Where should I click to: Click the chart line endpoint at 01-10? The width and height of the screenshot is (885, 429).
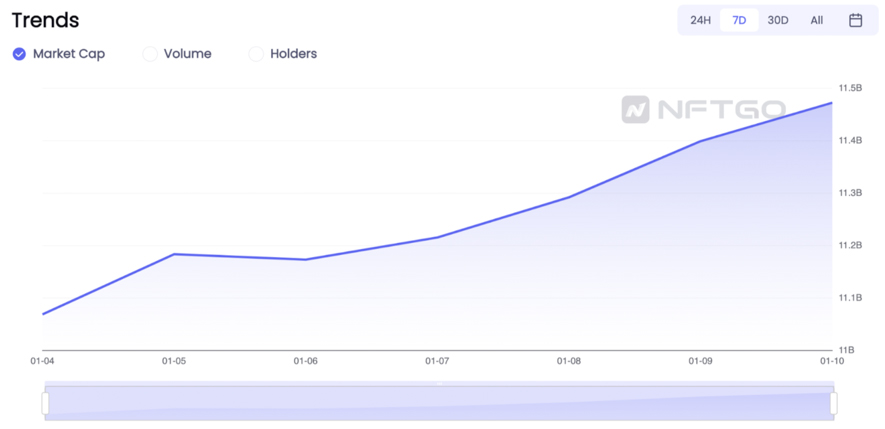[x=831, y=103]
